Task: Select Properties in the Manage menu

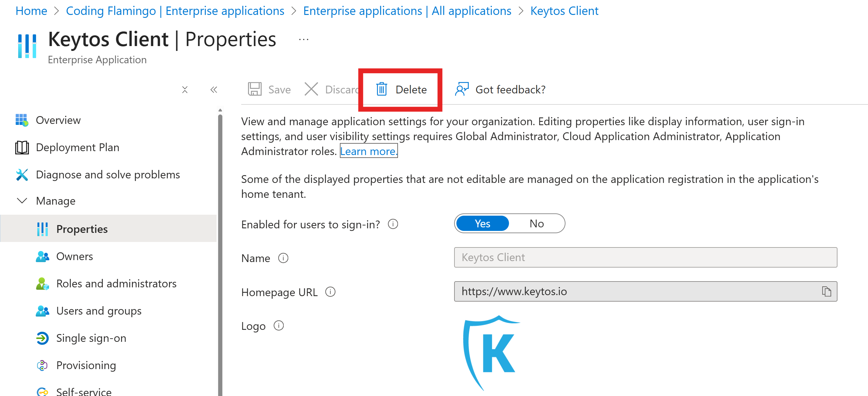Action: click(81, 229)
